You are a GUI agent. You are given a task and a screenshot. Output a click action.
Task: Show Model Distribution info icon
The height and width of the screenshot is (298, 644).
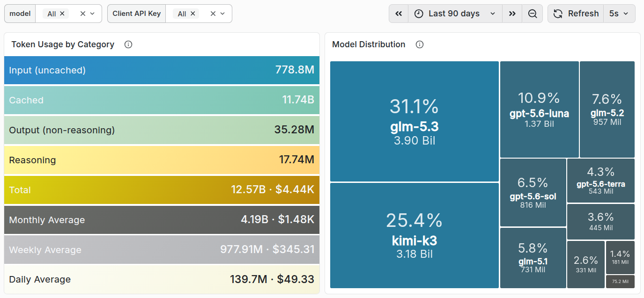click(x=420, y=44)
